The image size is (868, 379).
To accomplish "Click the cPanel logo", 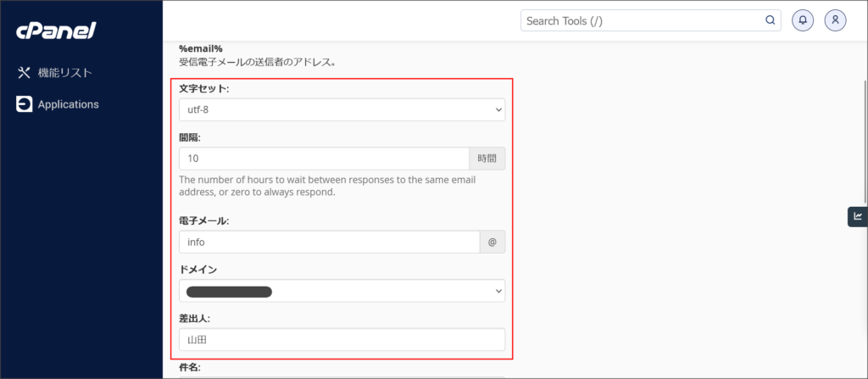I will 56,31.
